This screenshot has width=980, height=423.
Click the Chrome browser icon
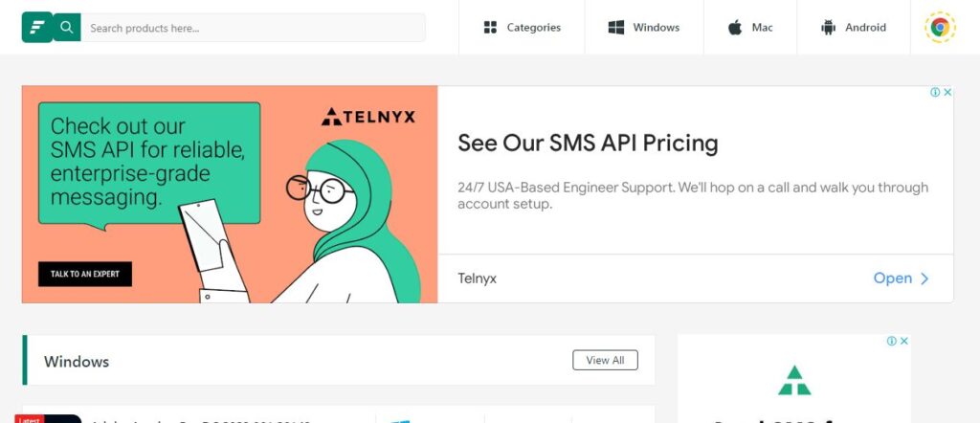940,28
